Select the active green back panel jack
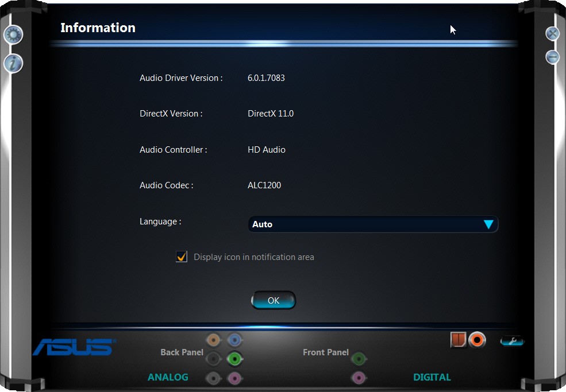 pyautogui.click(x=234, y=359)
